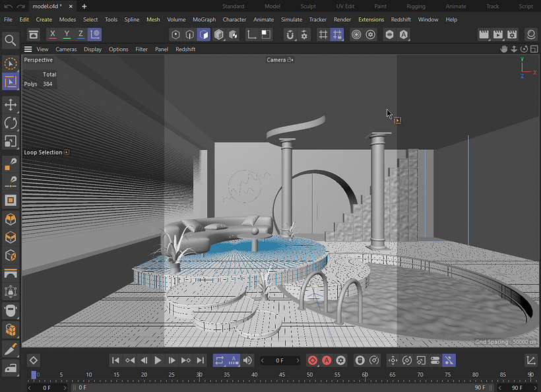The height and width of the screenshot is (392, 541).
Task: Click the timeline playhead at frame 0
Action: coord(34,375)
